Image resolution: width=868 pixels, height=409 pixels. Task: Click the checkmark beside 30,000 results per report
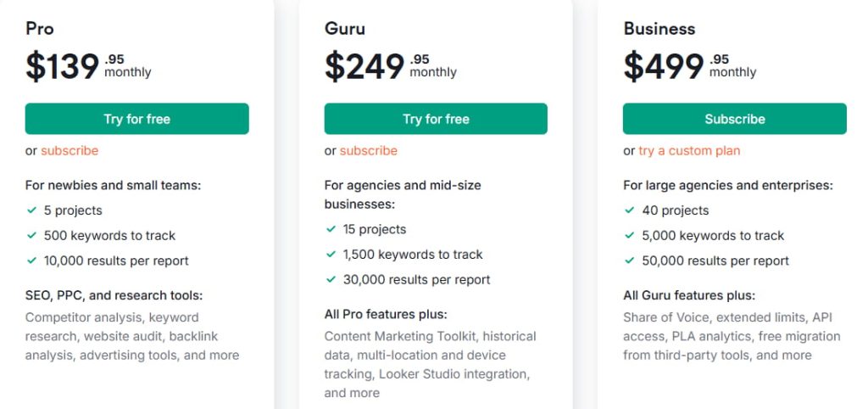pos(331,279)
